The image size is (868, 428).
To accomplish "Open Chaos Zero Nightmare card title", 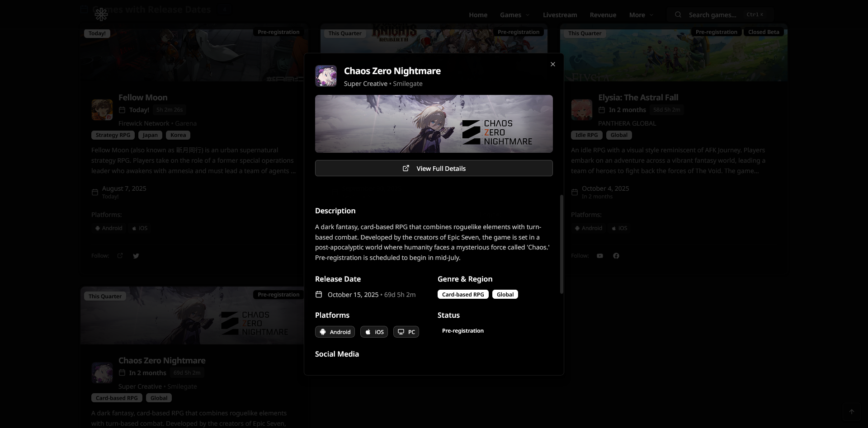I will coord(162,361).
